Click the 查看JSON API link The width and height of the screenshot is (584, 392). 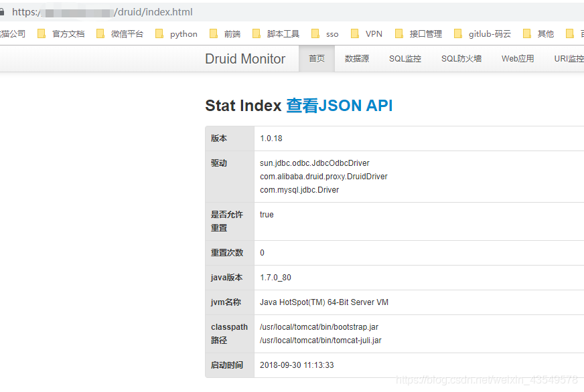[340, 105]
